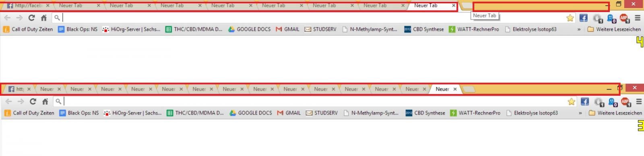Bookmark page with star in upper window

pyautogui.click(x=570, y=18)
